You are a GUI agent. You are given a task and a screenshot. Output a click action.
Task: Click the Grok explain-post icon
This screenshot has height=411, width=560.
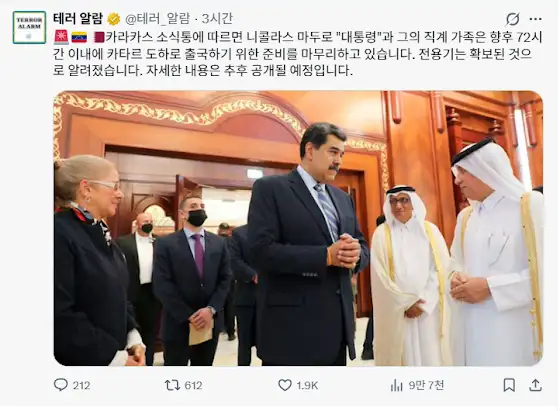[x=512, y=19]
